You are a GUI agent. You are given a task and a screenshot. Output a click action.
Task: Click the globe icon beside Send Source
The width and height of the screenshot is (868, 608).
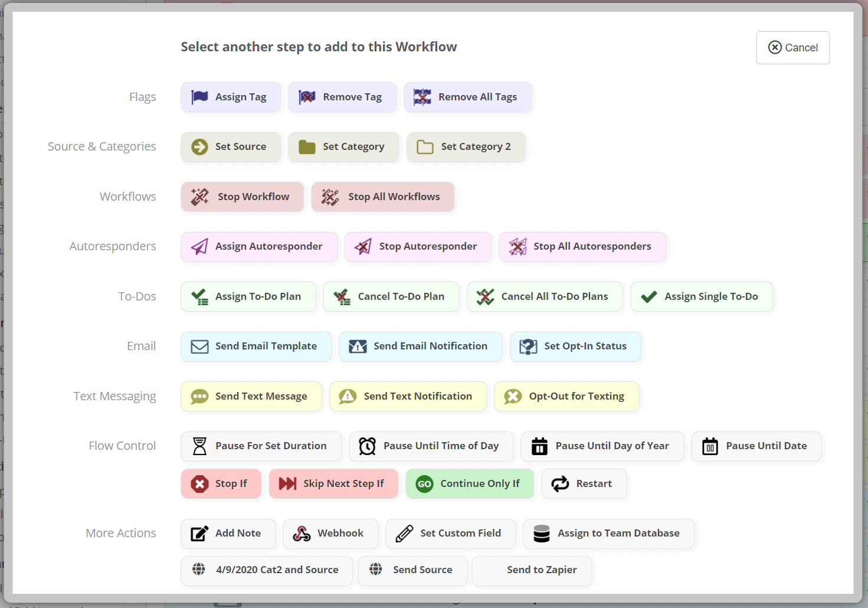pos(376,569)
